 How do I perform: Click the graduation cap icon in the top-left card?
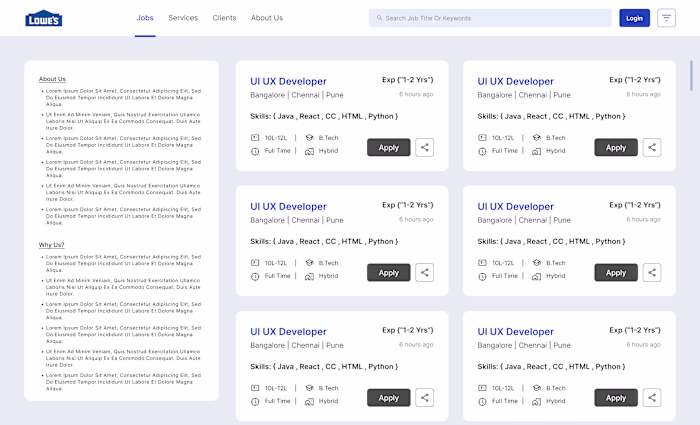pyautogui.click(x=309, y=138)
